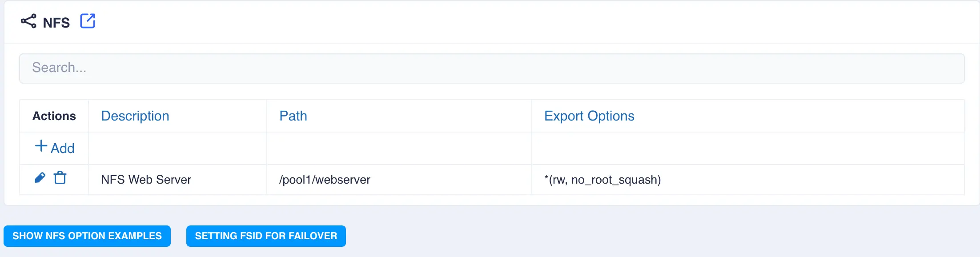Click empty Export Options cell in Add row

[x=747, y=149]
